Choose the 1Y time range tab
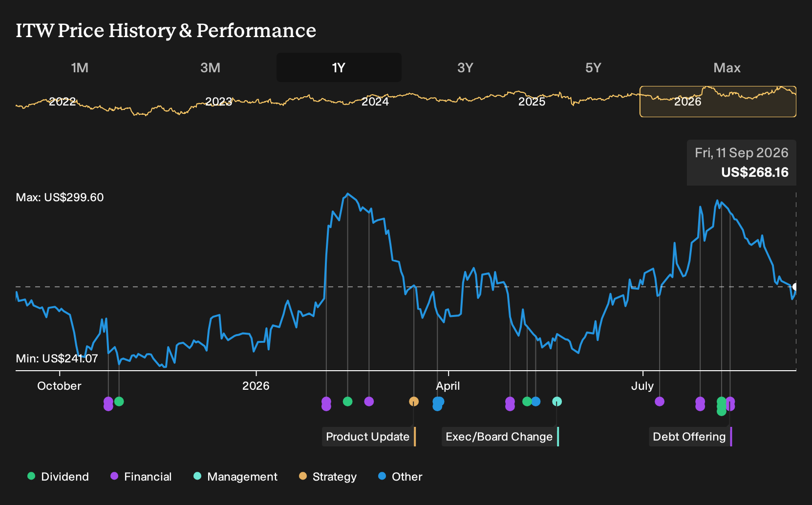Viewport: 812px width, 505px height. click(x=339, y=67)
